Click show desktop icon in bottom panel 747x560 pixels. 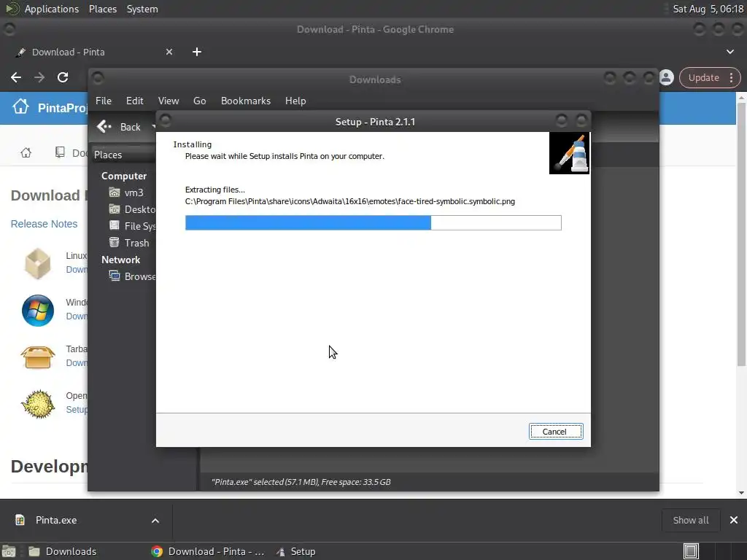pos(9,551)
